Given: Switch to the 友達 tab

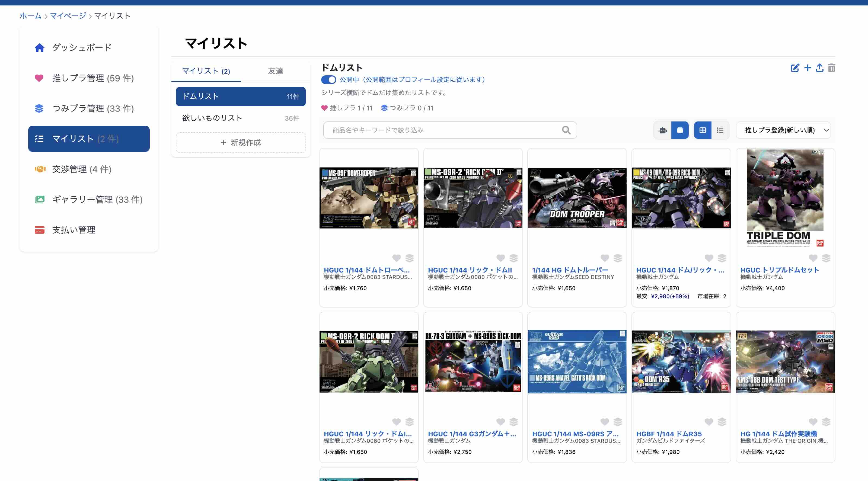Looking at the screenshot, I should 275,71.
